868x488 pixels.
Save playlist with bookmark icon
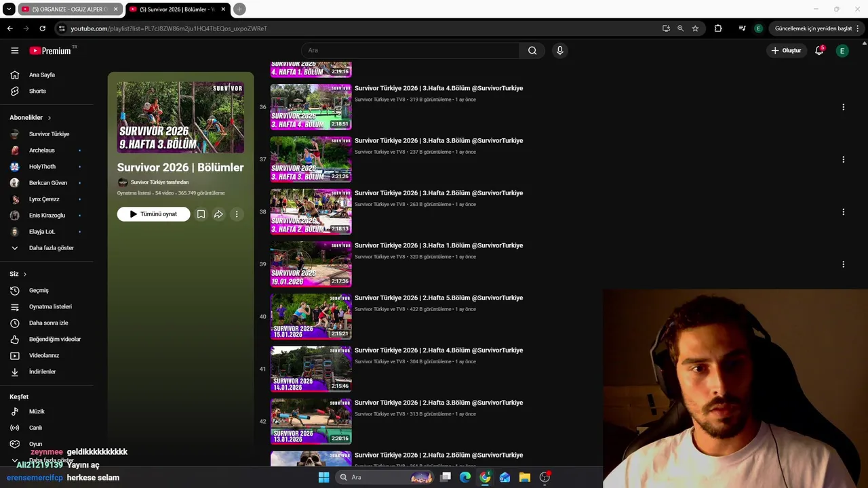pos(201,214)
